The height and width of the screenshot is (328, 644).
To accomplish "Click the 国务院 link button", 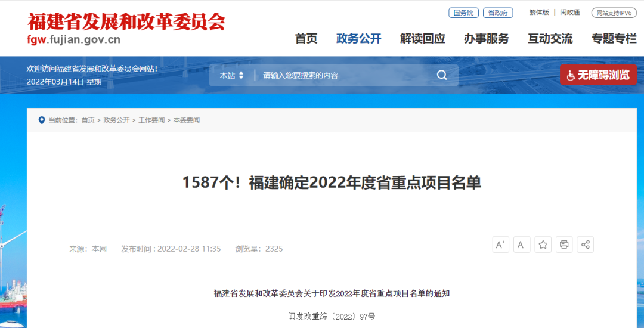I will 463,13.
